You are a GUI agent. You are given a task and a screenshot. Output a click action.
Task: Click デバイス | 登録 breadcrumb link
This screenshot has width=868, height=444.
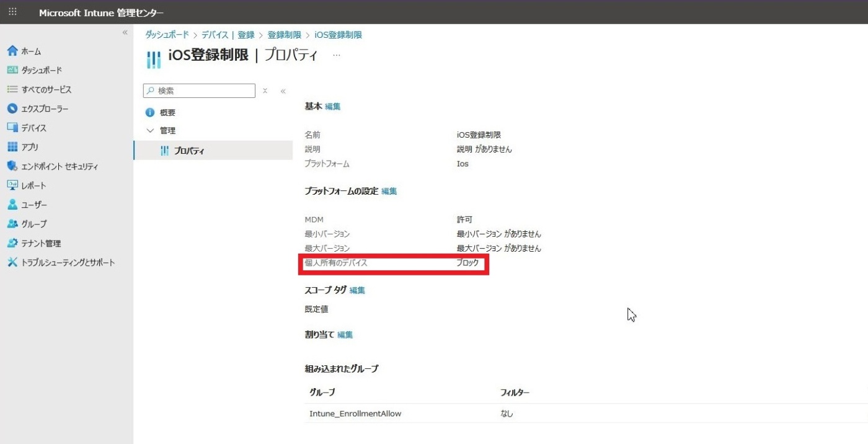(x=228, y=35)
